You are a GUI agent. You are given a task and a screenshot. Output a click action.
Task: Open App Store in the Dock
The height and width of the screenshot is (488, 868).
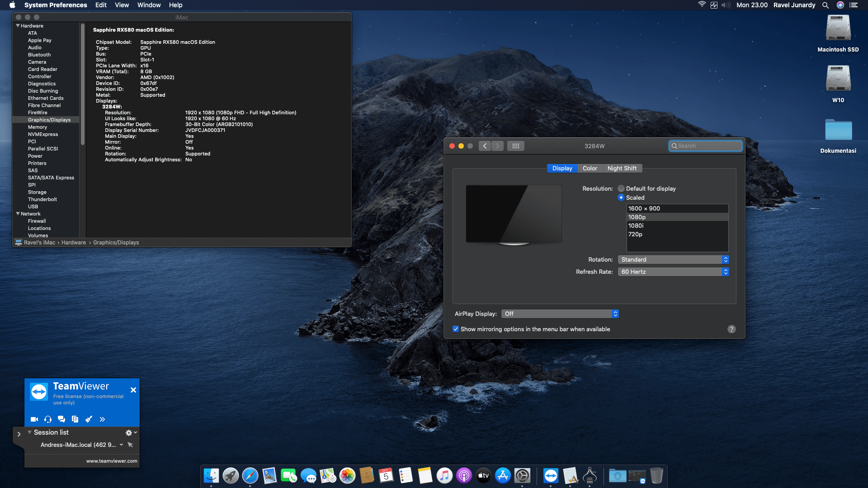pos(503,475)
